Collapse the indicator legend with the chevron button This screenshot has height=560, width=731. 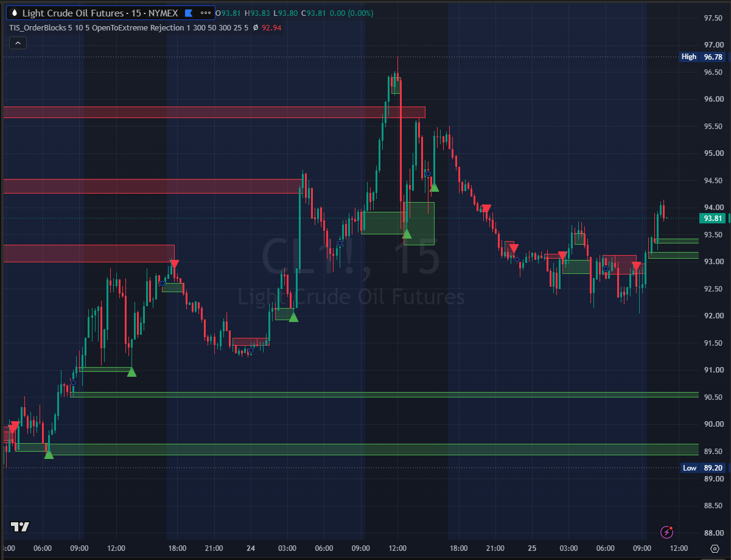(18, 43)
